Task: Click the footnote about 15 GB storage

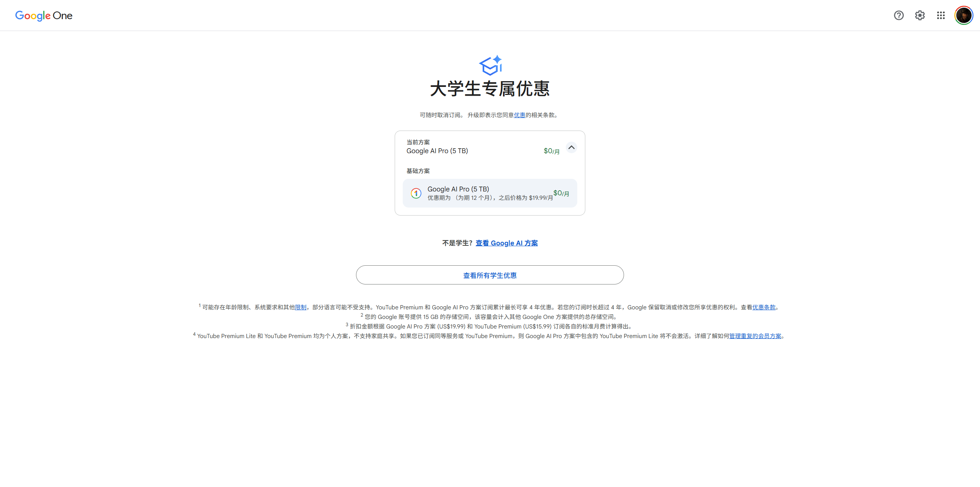Action: tap(490, 317)
